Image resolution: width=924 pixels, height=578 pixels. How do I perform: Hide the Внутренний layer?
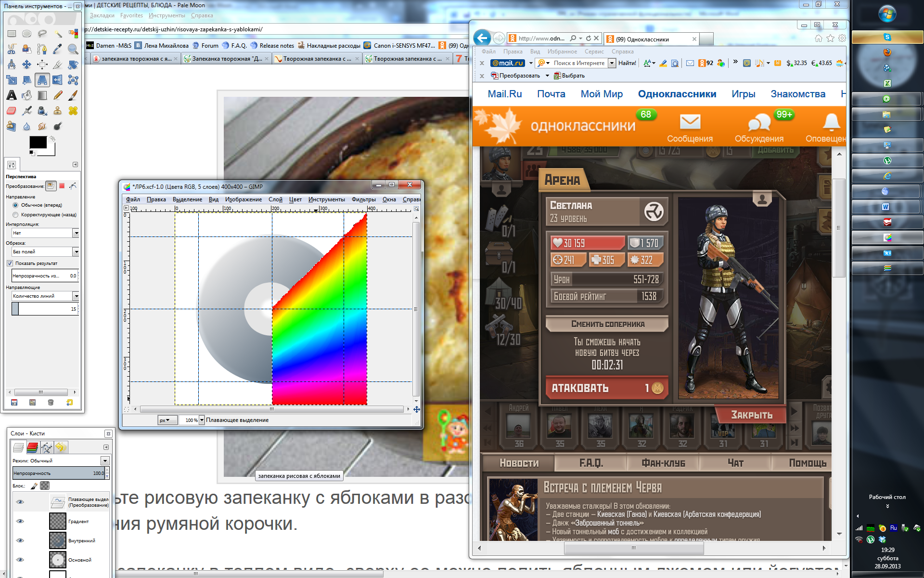pyautogui.click(x=20, y=540)
